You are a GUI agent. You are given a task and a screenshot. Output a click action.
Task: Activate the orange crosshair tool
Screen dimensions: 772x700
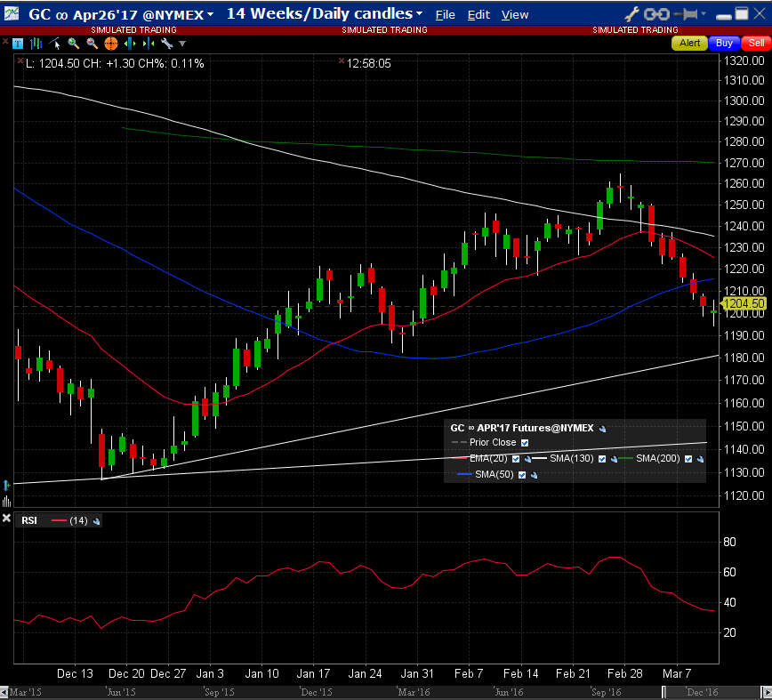111,44
